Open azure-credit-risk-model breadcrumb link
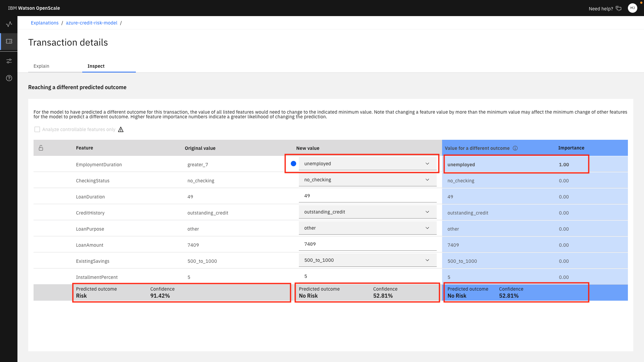The width and height of the screenshot is (644, 362). pos(92,23)
